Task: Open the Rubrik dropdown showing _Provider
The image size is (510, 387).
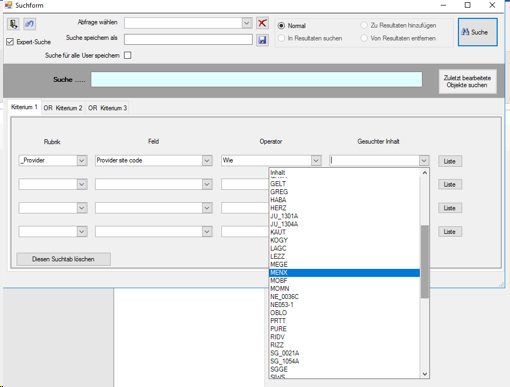Action: point(82,161)
